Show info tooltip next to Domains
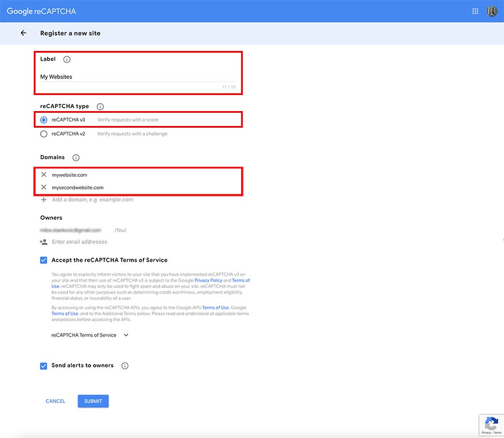Image resolution: width=504 pixels, height=438 pixels. (76, 157)
